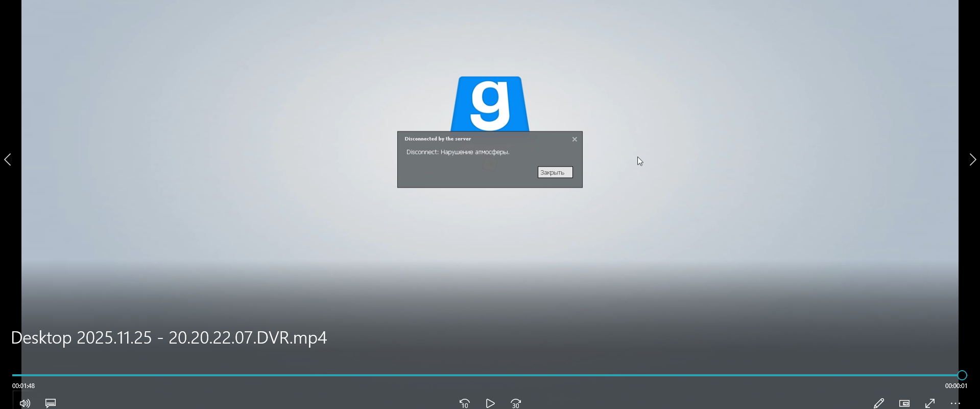The width and height of the screenshot is (980, 409).
Task: Close the Disconnected by the server dialog
Action: (575, 139)
